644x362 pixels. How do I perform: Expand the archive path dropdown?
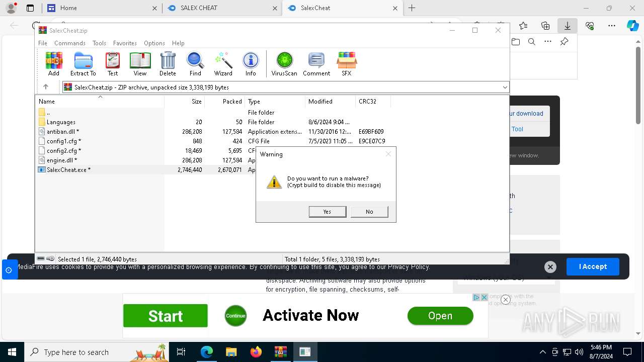click(505, 87)
